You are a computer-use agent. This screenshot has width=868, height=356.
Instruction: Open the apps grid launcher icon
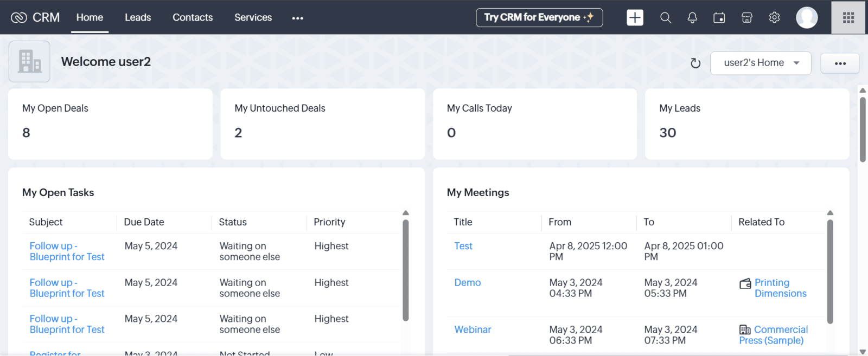[x=848, y=17]
